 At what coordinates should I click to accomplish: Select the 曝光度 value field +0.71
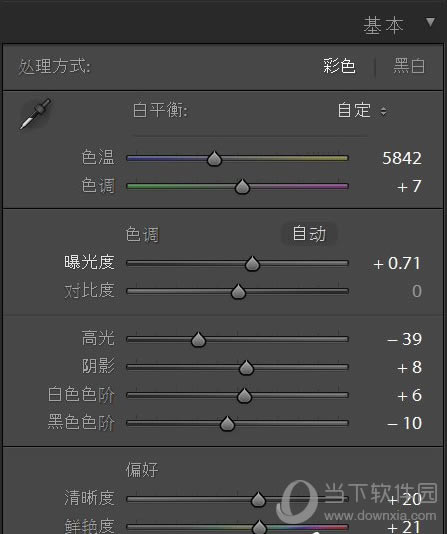pos(397,264)
